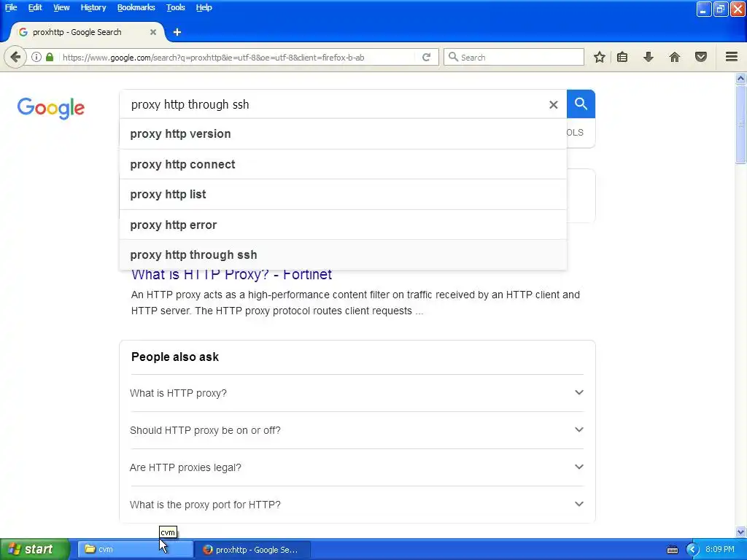The width and height of the screenshot is (747, 560).
Task: Open downloads arrow icon
Action: (649, 57)
